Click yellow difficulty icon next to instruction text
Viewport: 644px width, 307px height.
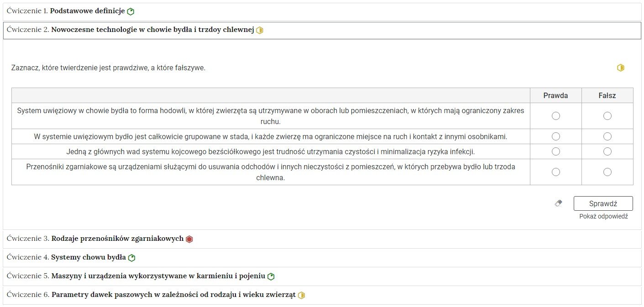[x=621, y=68]
